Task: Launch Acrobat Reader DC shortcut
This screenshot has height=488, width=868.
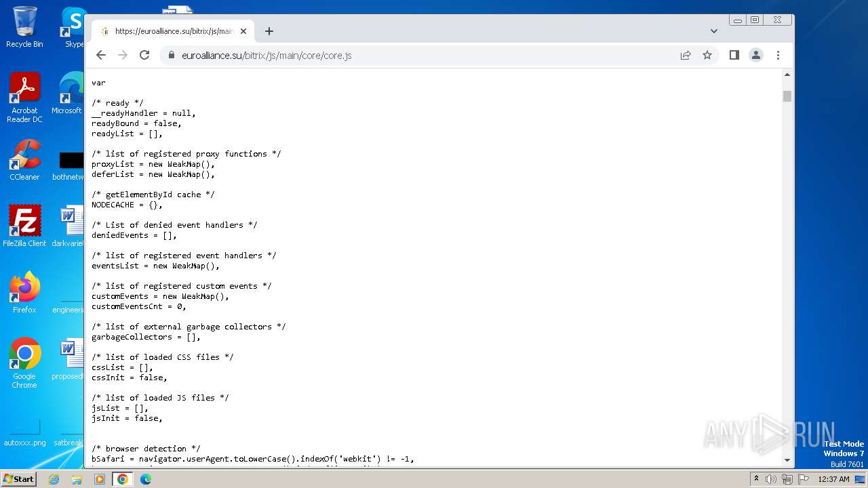Action: (x=24, y=98)
